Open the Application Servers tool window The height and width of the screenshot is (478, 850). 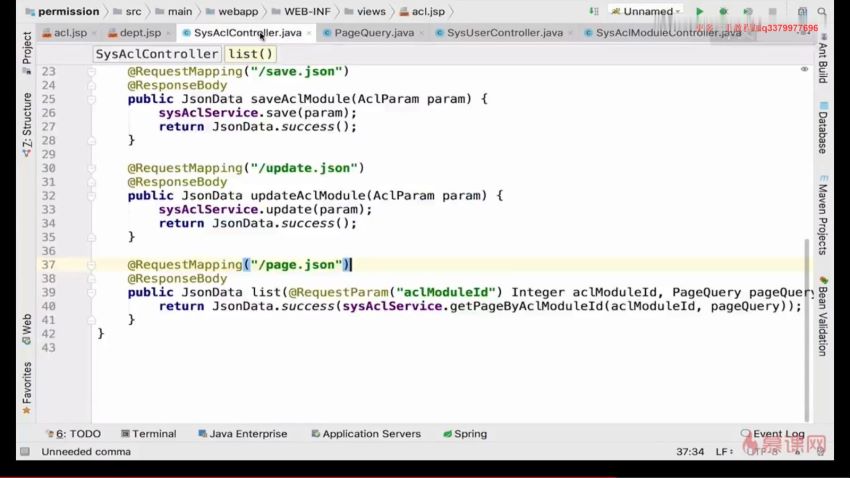click(x=365, y=434)
